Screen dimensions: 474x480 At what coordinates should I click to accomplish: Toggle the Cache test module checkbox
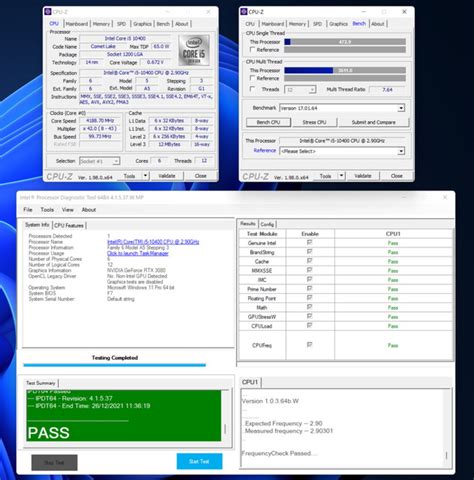310,261
